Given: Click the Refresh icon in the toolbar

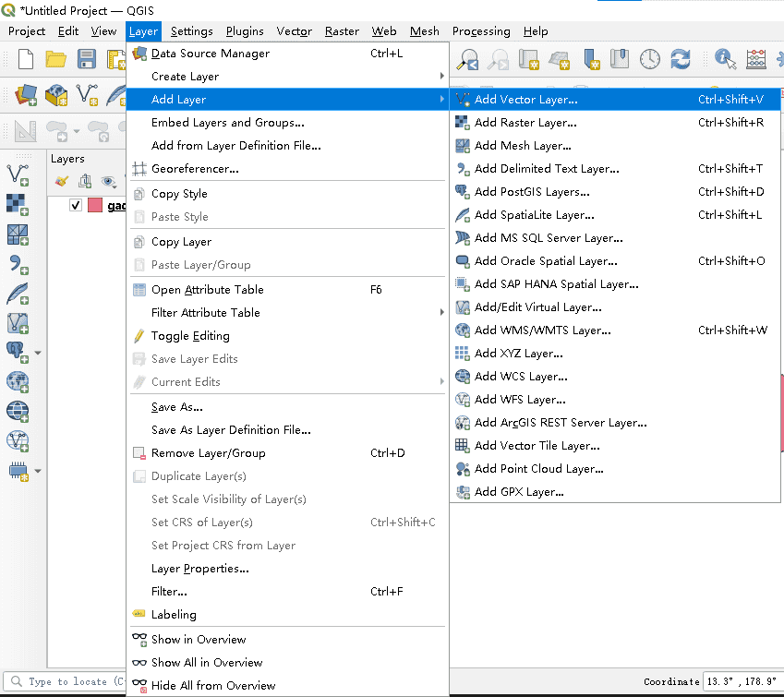Looking at the screenshot, I should click(x=680, y=59).
